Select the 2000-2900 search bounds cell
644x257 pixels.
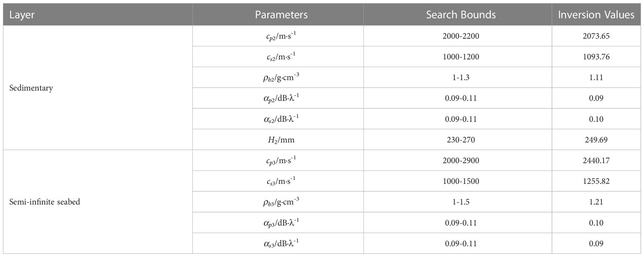tap(458, 160)
